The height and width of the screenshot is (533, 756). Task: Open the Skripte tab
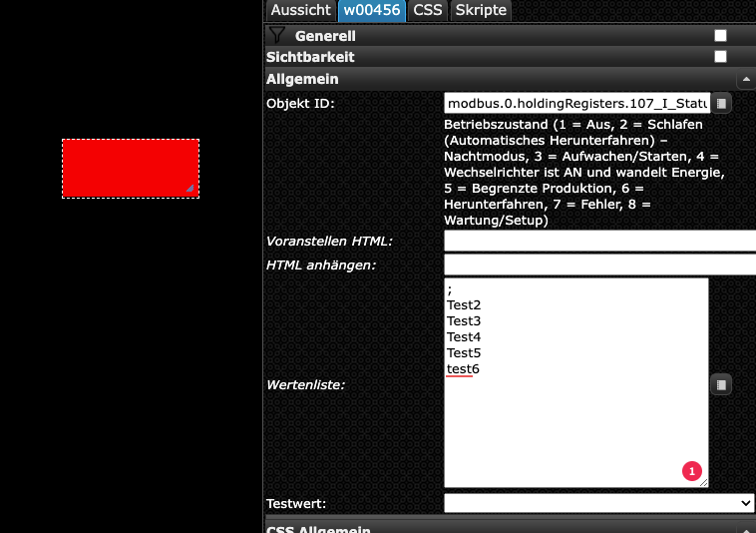[481, 10]
